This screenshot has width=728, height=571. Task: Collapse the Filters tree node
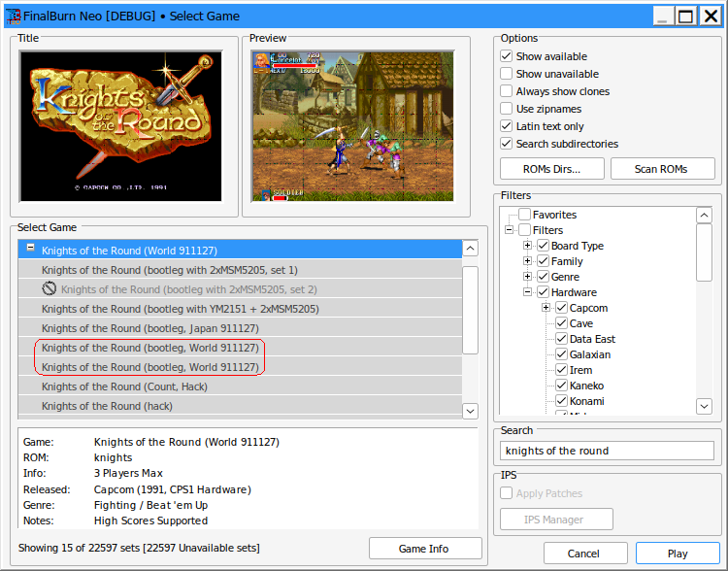coord(510,230)
